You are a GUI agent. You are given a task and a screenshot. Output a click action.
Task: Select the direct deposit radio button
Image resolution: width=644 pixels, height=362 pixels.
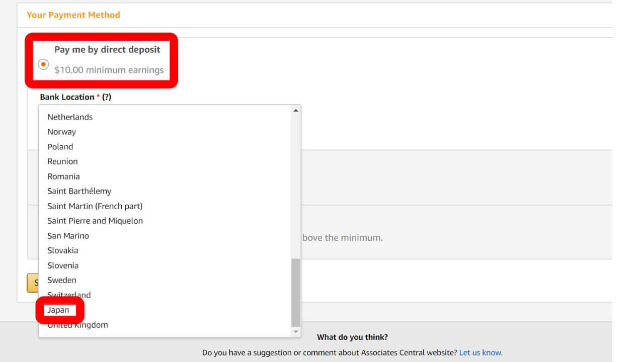[44, 64]
